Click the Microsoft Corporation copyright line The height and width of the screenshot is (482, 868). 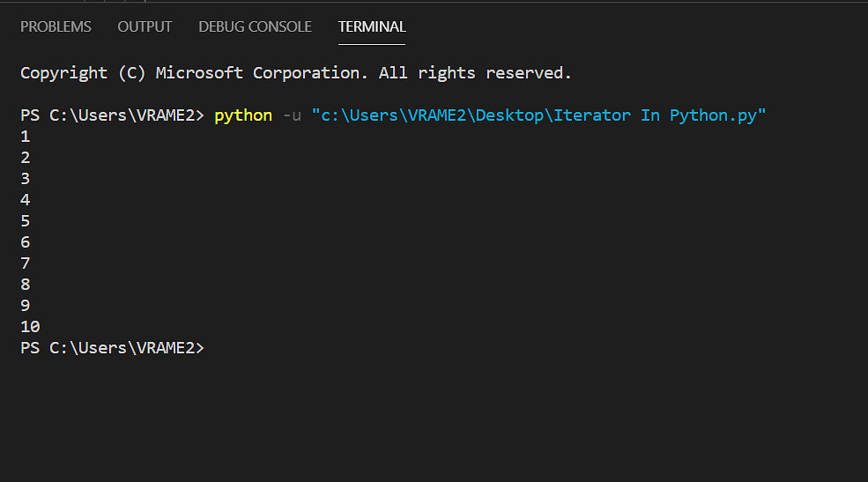tap(295, 73)
